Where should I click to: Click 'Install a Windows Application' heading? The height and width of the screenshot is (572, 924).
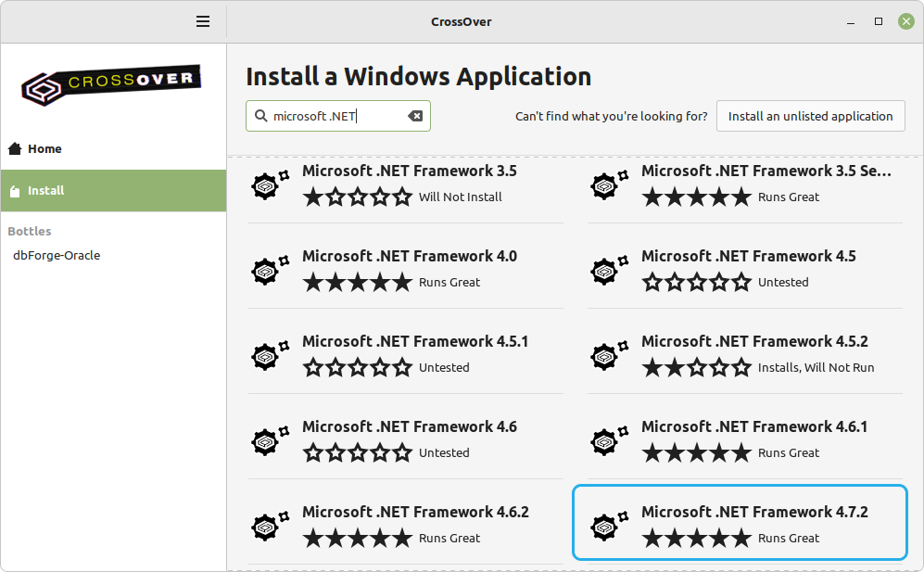418,77
